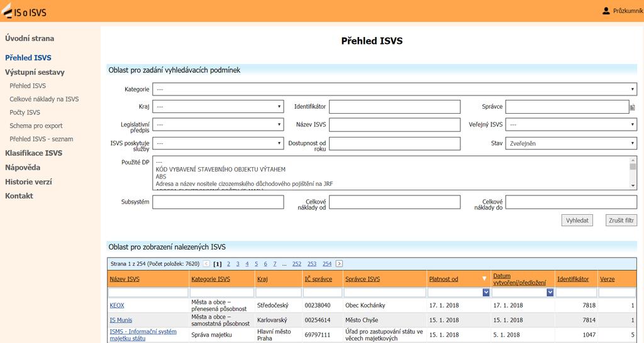
Task: Go to results page 5
Action: (257, 264)
